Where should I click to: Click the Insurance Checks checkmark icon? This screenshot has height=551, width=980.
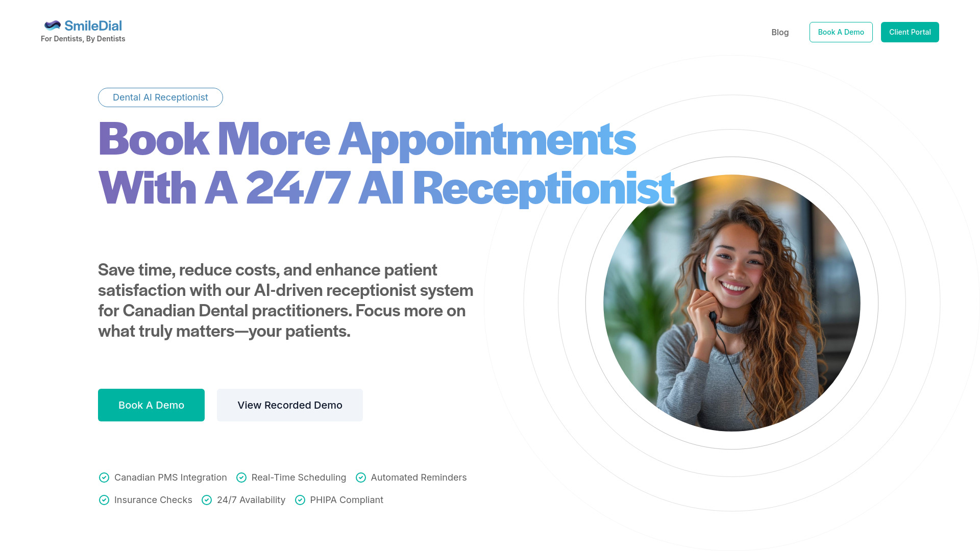pos(104,499)
